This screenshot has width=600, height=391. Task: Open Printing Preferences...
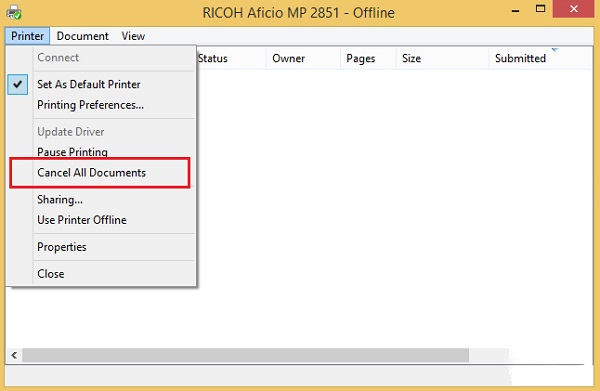(x=102, y=105)
